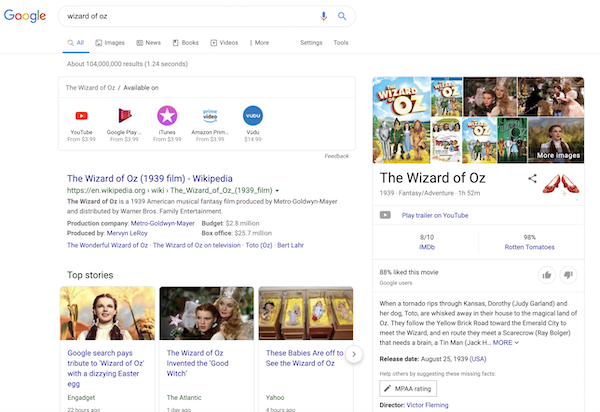Switch to the Books tab
Screen dimensions: 600x412
click(x=186, y=42)
